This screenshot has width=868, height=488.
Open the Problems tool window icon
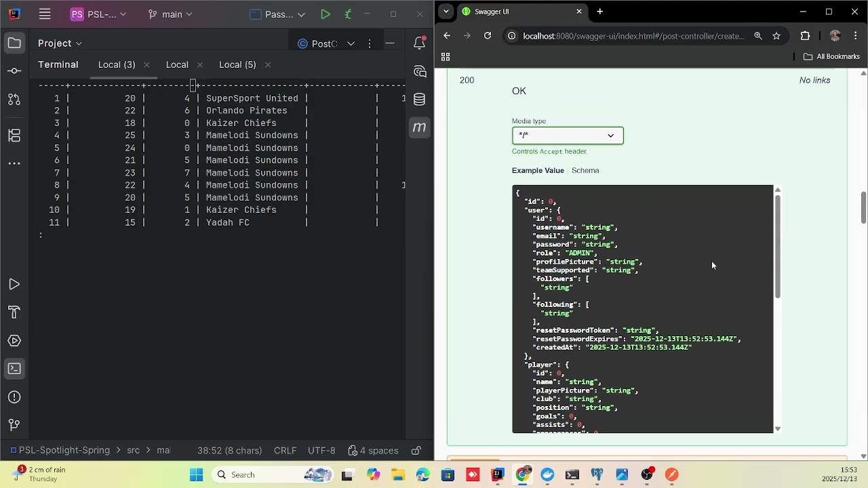[x=14, y=397]
